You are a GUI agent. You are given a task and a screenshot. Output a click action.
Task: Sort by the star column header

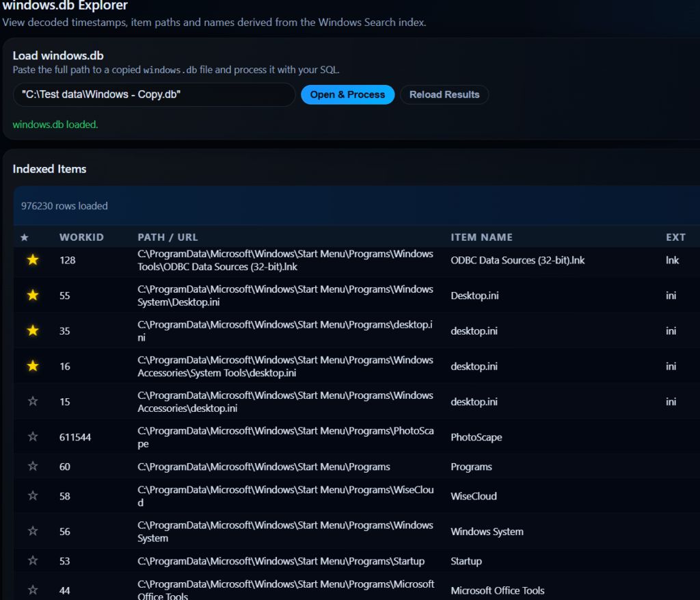[25, 237]
